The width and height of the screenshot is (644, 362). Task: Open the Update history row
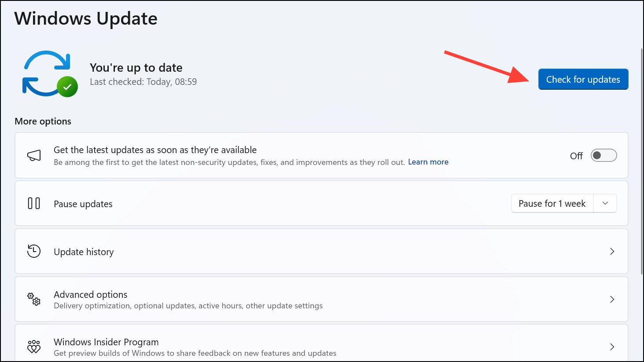click(x=321, y=251)
